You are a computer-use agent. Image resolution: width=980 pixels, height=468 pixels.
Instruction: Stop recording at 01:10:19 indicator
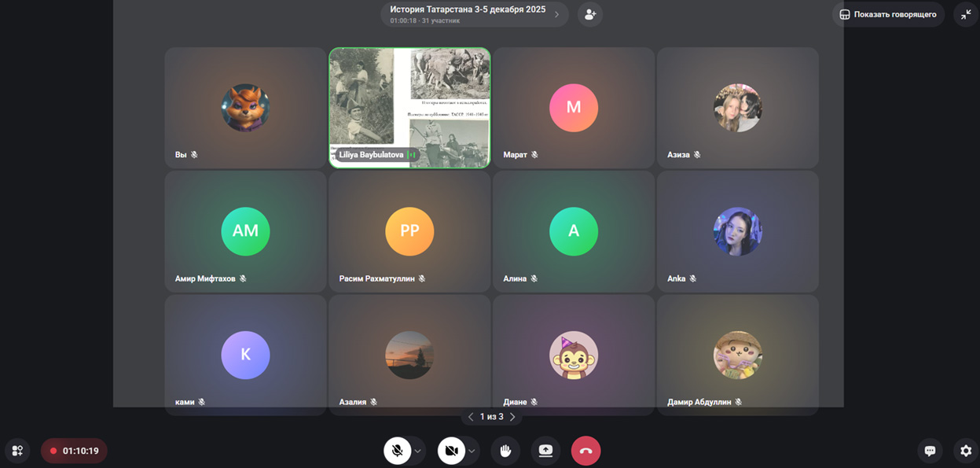pyautogui.click(x=74, y=451)
